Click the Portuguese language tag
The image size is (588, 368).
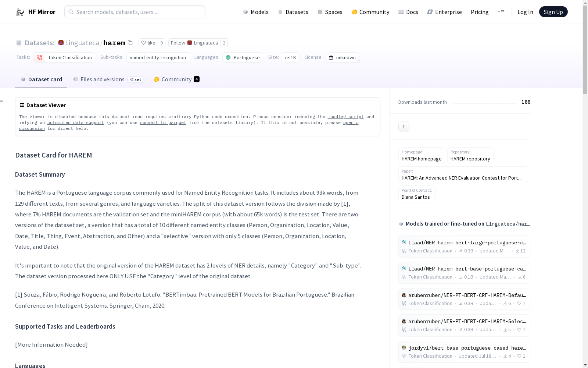[243, 57]
